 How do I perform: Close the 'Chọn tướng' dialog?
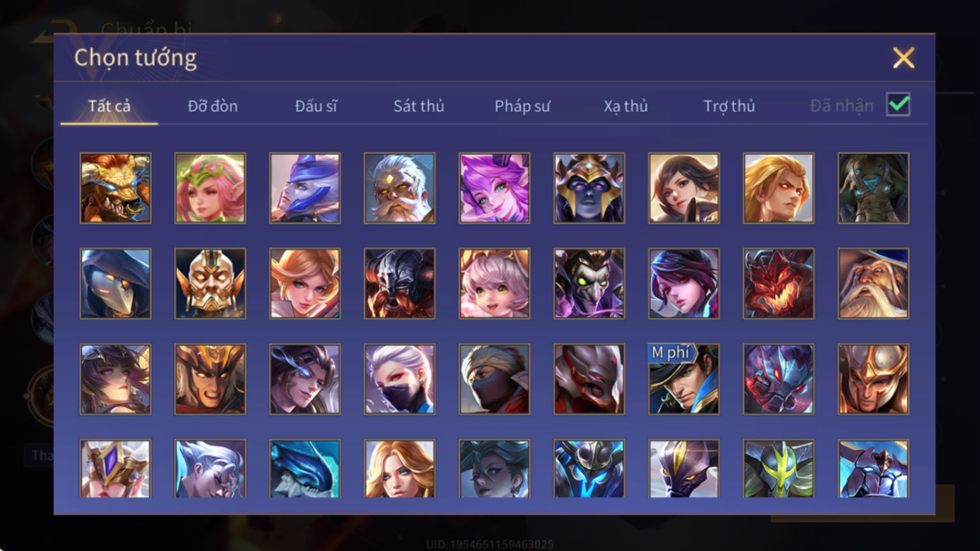click(903, 58)
